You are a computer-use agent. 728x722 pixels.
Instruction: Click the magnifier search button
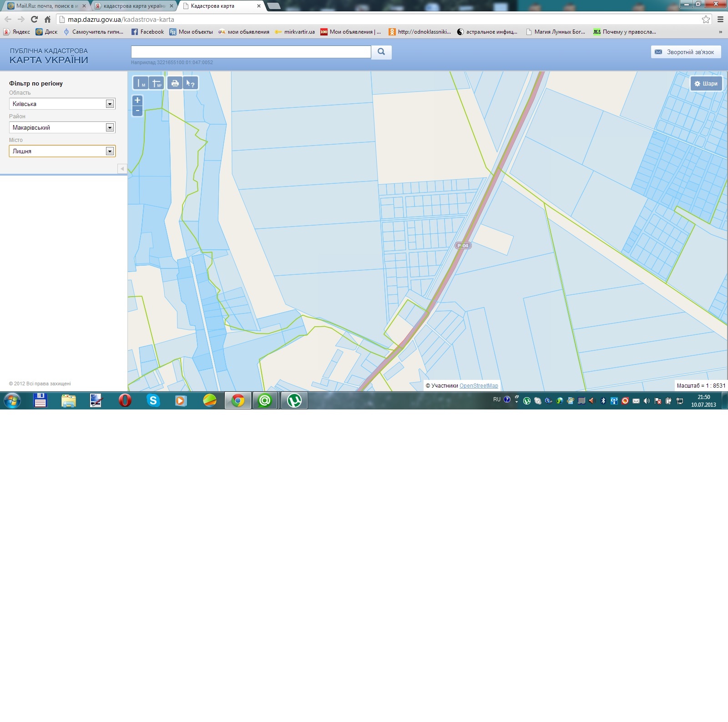click(x=381, y=52)
